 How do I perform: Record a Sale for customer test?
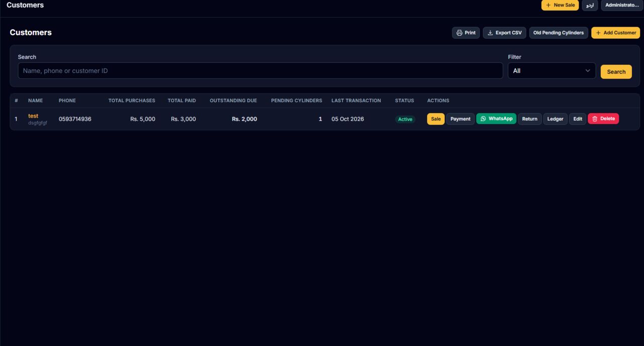click(436, 119)
